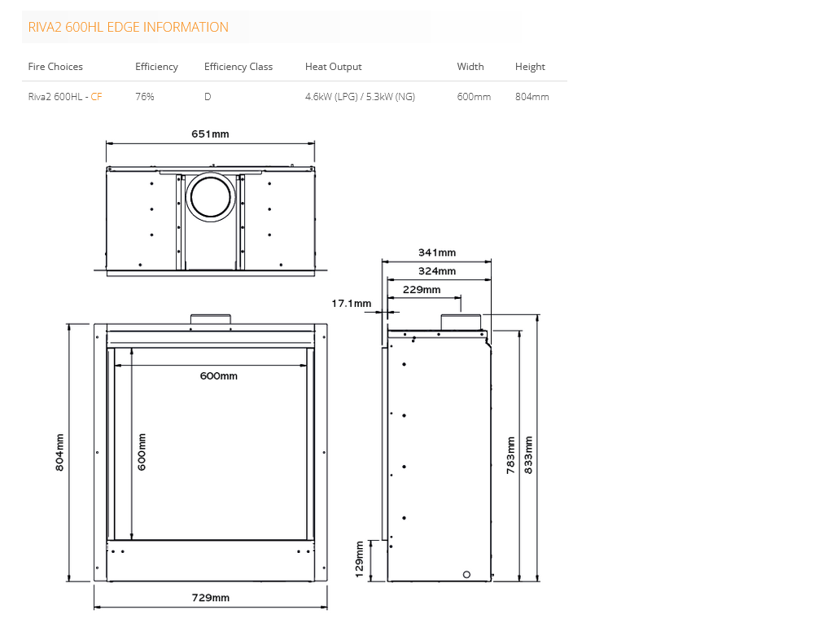Click the Heat Output column header
The image size is (840, 636).
tap(333, 67)
